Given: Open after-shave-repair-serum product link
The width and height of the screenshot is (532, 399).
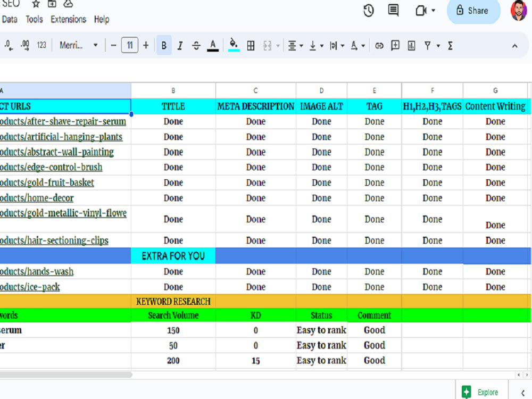Looking at the screenshot, I should 63,121.
